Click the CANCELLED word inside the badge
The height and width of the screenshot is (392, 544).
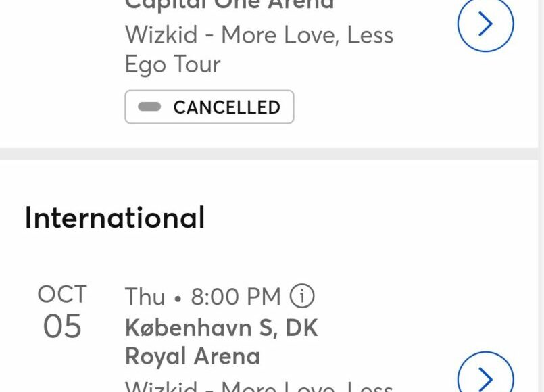coord(226,107)
